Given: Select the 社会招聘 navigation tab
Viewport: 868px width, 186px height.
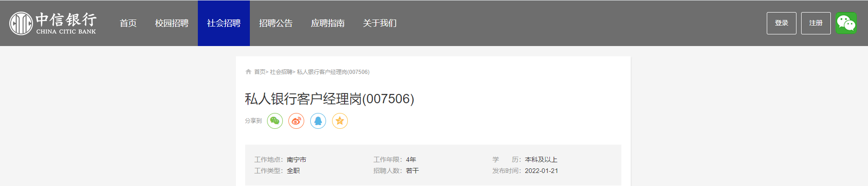Looking at the screenshot, I should click(x=224, y=23).
